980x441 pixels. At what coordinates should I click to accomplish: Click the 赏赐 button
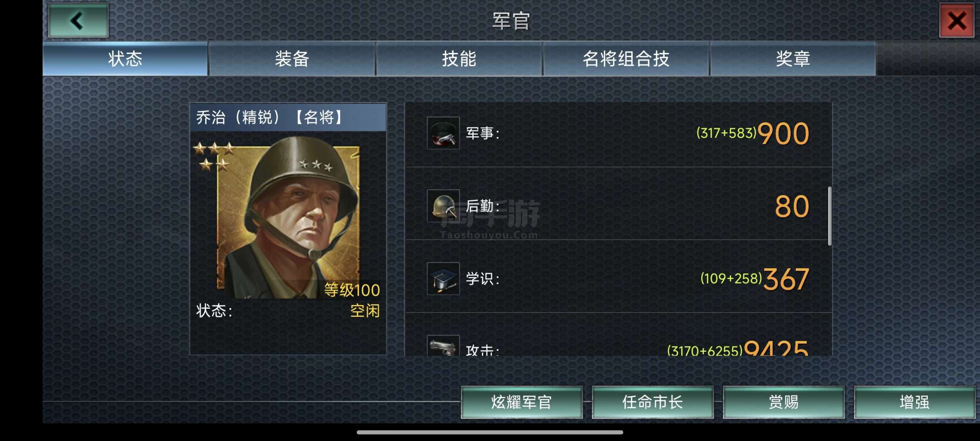click(x=784, y=402)
